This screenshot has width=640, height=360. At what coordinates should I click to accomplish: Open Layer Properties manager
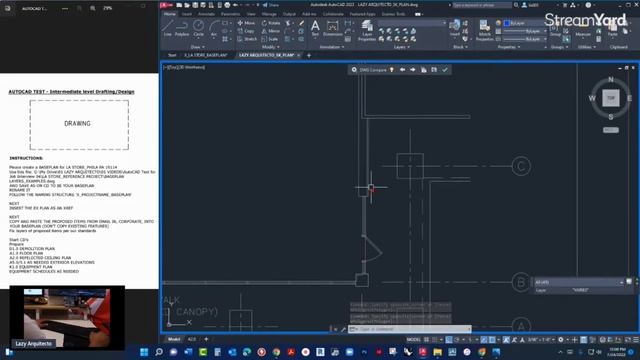(x=367, y=31)
